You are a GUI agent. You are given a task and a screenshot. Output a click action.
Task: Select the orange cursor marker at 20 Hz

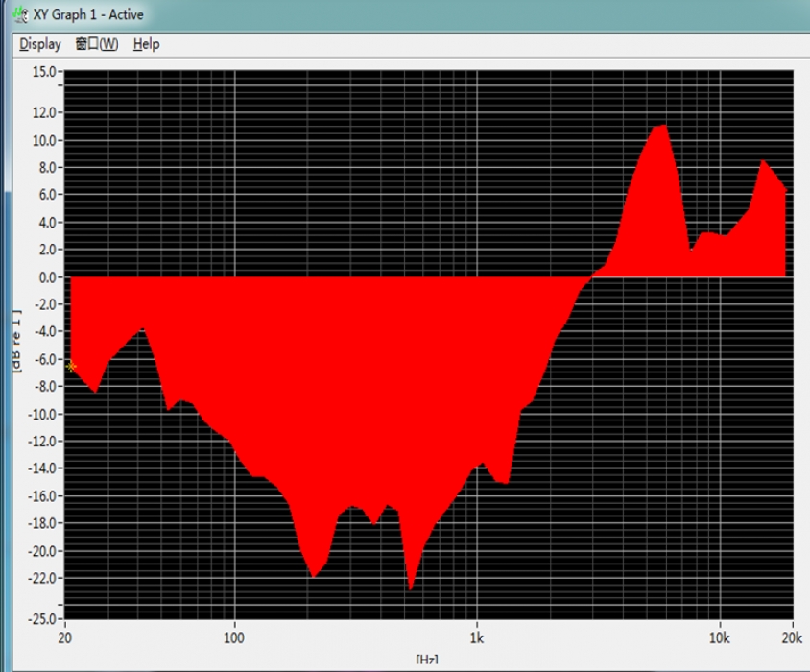(71, 367)
